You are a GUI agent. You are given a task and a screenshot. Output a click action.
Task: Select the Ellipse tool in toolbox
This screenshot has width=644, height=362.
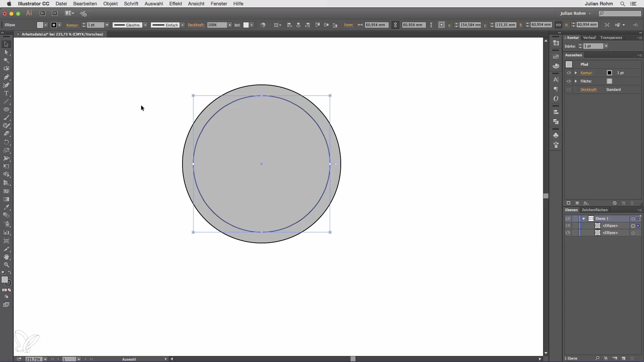(x=6, y=110)
